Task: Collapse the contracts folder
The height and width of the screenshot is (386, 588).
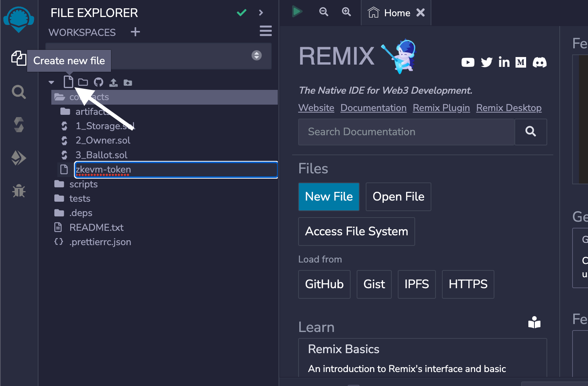Action: 165,97
